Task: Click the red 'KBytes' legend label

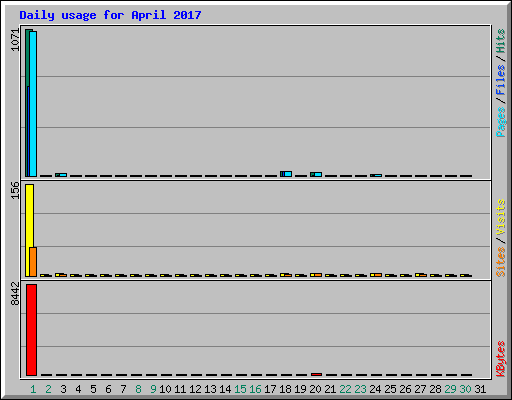Action: (501, 359)
